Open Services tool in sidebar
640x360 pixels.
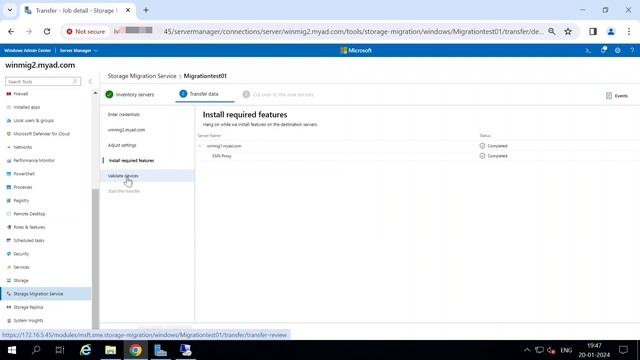[x=21, y=267]
